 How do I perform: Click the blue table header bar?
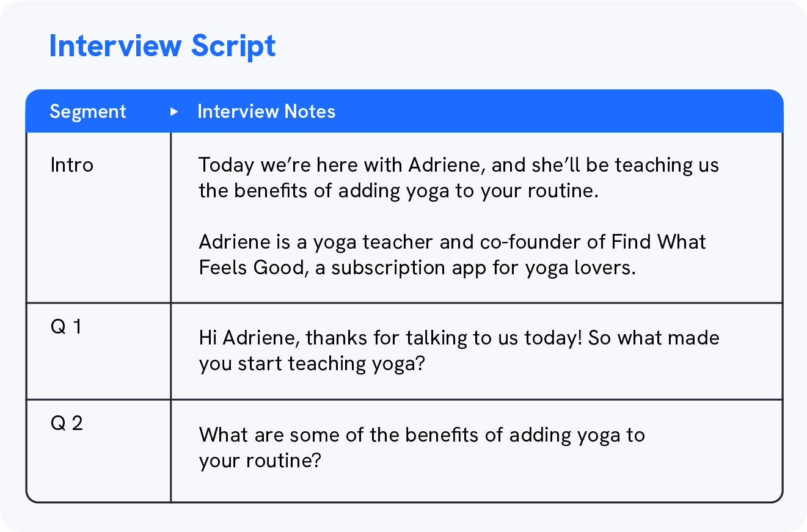pos(404,112)
